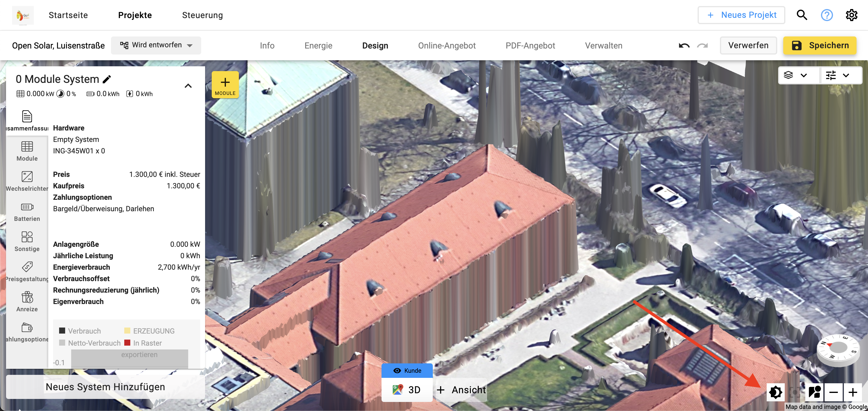Image resolution: width=868 pixels, height=411 pixels.
Task: Collapse the 0 Module System panel
Action: pyautogui.click(x=188, y=86)
